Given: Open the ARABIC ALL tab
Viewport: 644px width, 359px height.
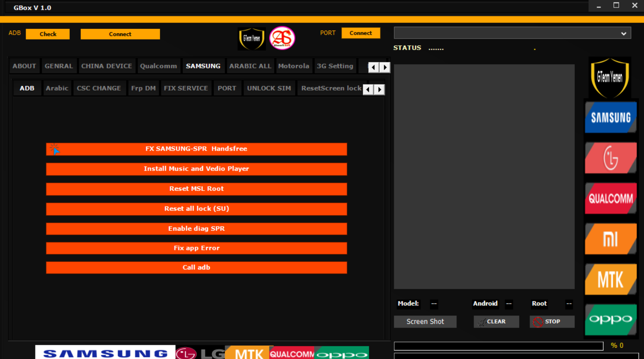Looking at the screenshot, I should [x=250, y=66].
